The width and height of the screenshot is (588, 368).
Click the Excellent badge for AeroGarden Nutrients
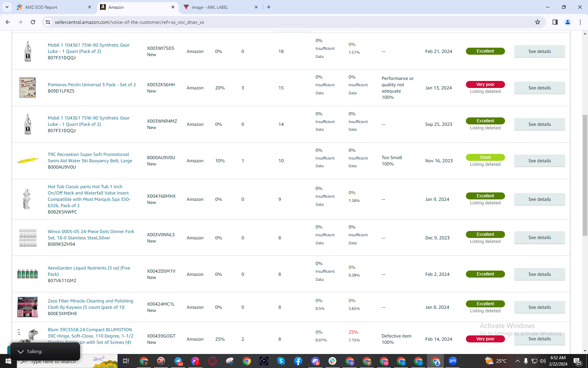[x=485, y=274]
